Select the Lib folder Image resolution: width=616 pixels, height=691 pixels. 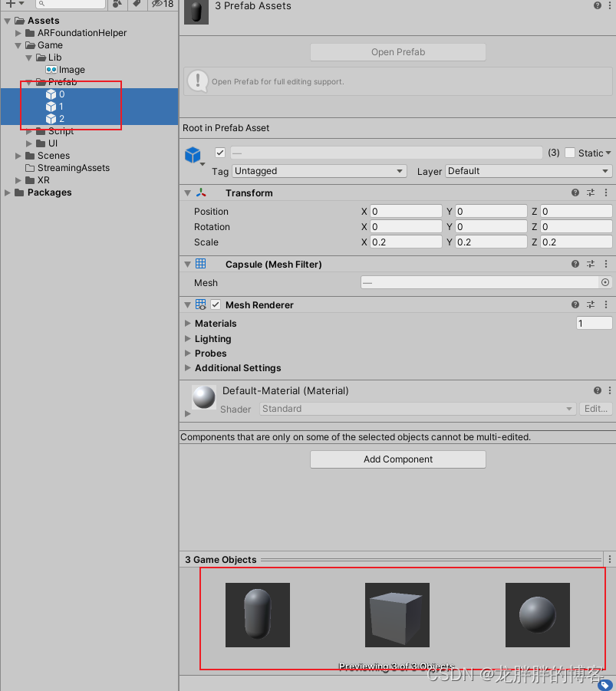pyautogui.click(x=54, y=58)
